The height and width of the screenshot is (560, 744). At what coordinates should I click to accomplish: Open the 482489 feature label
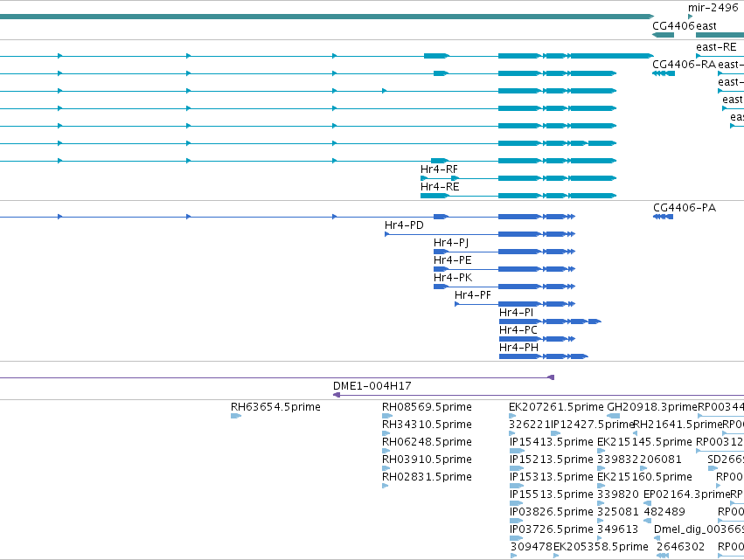(664, 512)
